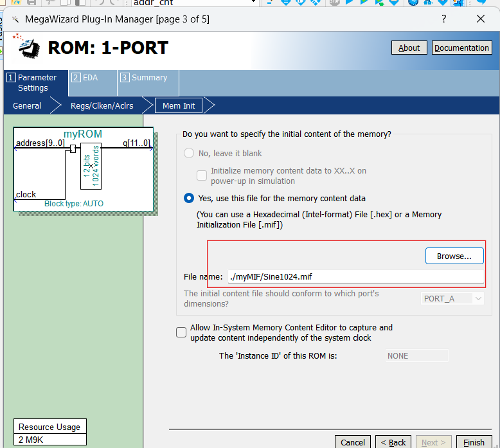
Task: Open the Documentation
Action: click(461, 48)
